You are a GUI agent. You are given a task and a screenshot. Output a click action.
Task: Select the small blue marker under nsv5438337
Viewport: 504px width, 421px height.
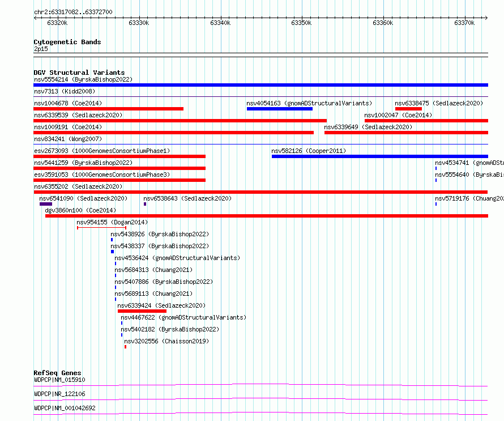click(x=113, y=252)
